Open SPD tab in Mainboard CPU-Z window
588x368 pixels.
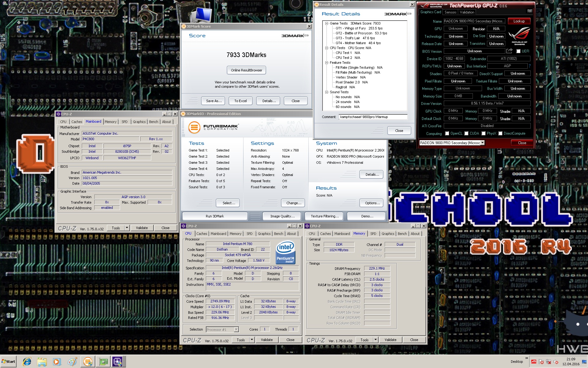tap(125, 122)
